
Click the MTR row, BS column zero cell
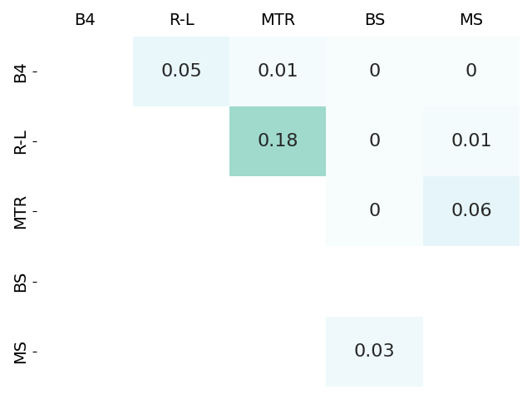point(374,210)
